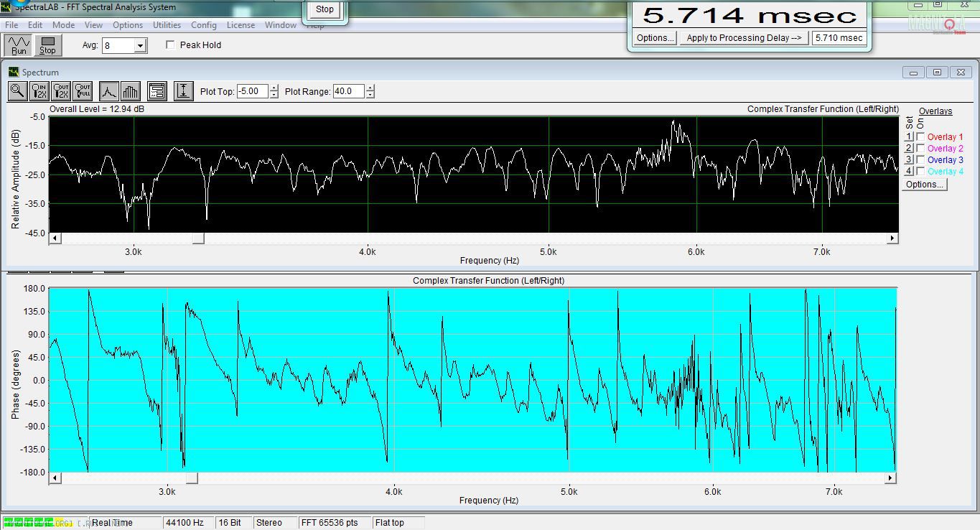Open the File menu
Viewport: 980px width, 530px height.
tap(11, 24)
